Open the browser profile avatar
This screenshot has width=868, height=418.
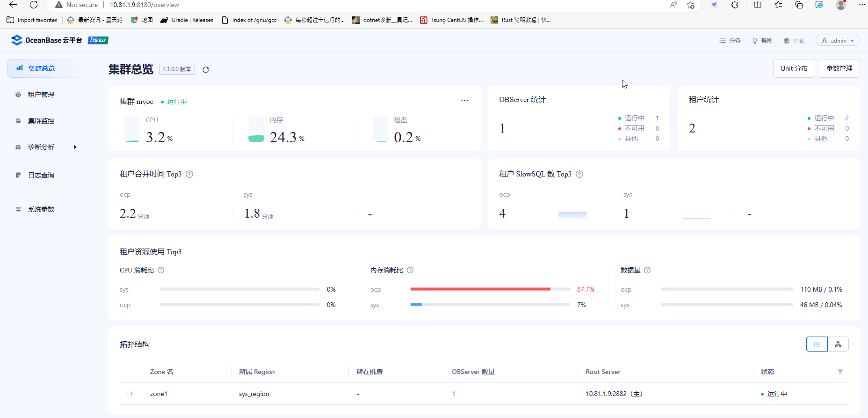pos(841,5)
